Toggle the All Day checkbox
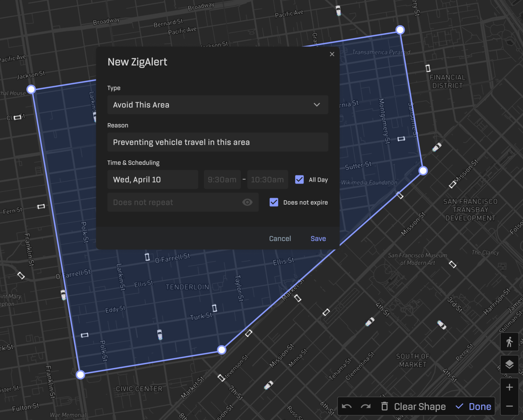This screenshot has width=523, height=420. point(299,179)
